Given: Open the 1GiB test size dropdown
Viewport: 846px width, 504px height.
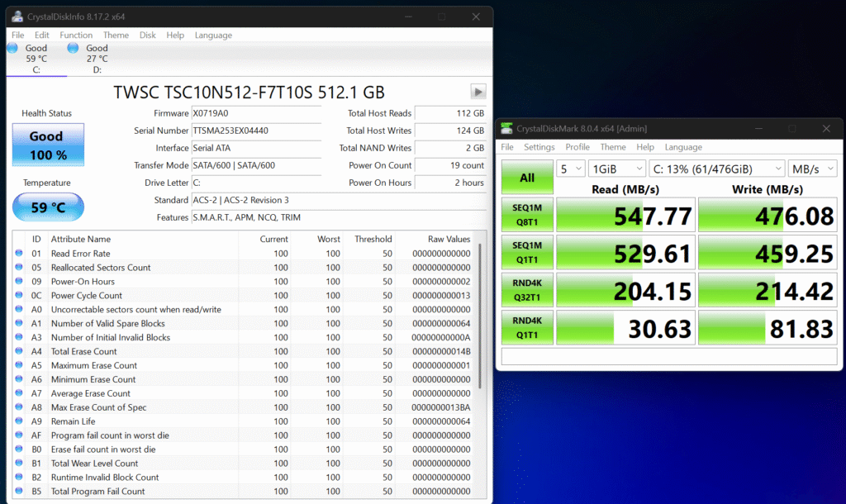Looking at the screenshot, I should point(616,169).
